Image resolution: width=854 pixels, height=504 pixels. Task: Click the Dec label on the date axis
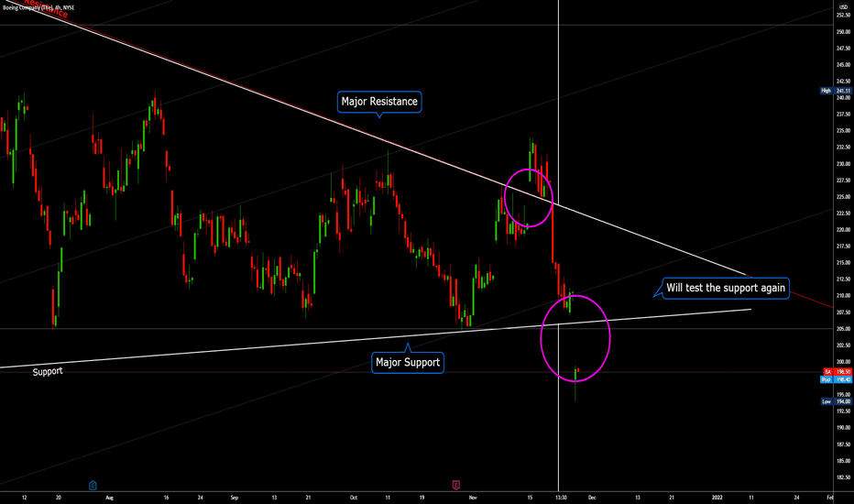592,498
